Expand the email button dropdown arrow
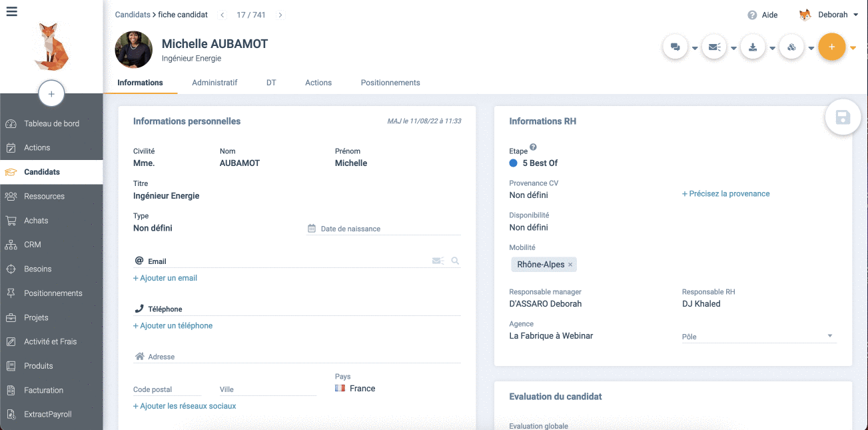The width and height of the screenshot is (868, 430). 733,48
